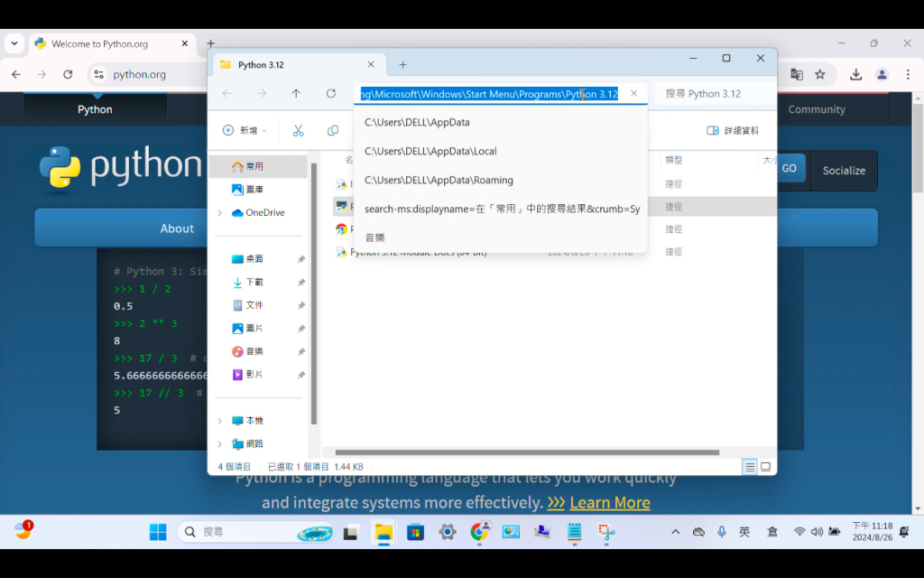The height and width of the screenshot is (578, 924).
Task: Open the Socialize menu on python.org
Action: [x=844, y=171]
